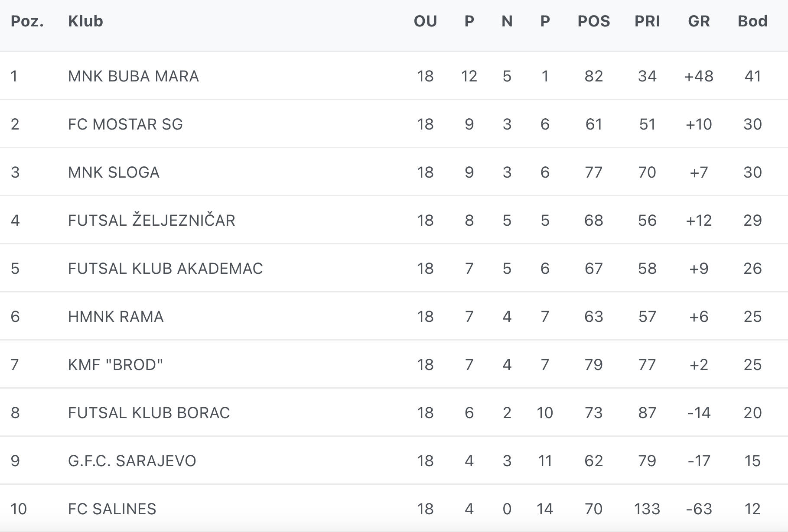Open FUTSAL KLUB AKADEMAC team entry
The height and width of the screenshot is (532, 788).
pyautogui.click(x=165, y=269)
